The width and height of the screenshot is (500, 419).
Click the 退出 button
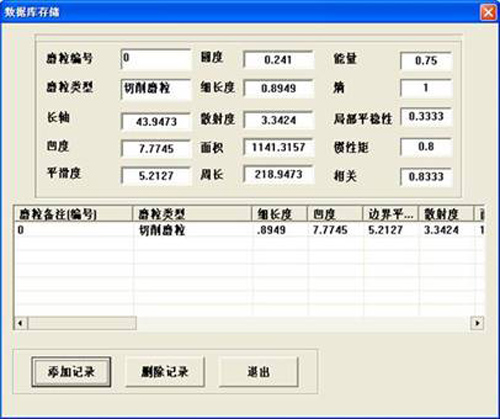tap(258, 372)
